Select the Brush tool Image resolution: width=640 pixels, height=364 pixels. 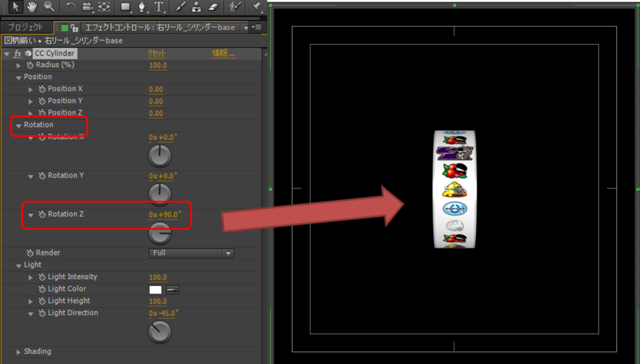(181, 7)
